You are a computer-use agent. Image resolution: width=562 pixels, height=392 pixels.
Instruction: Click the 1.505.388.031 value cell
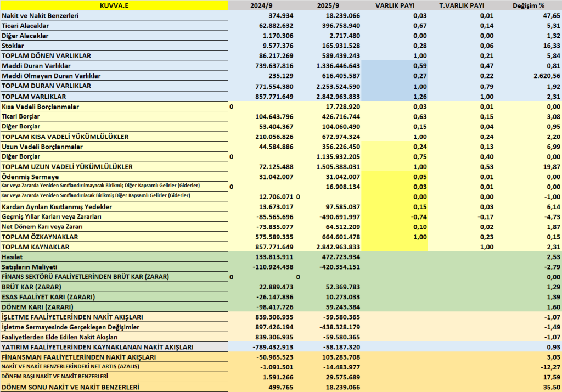[x=338, y=167]
